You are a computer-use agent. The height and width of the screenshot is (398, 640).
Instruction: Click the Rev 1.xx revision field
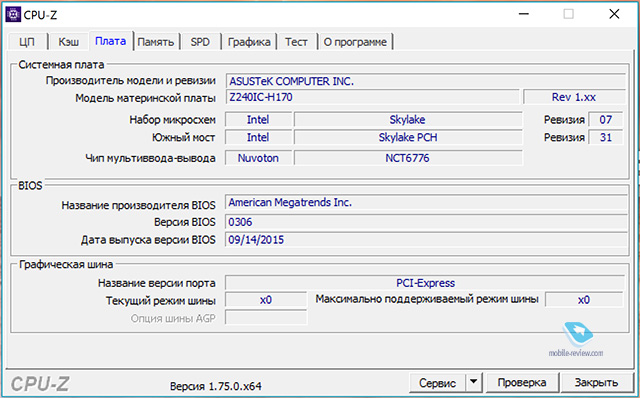(574, 97)
